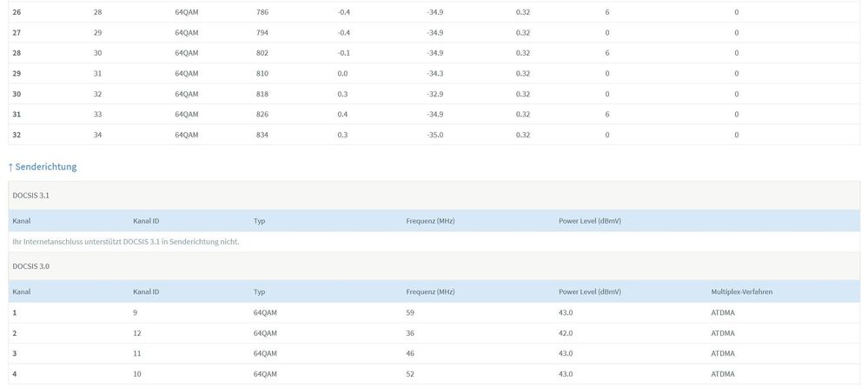Click the value 6 in the 802 MHz row
Viewport: 868px width, 388px height.
[607, 53]
